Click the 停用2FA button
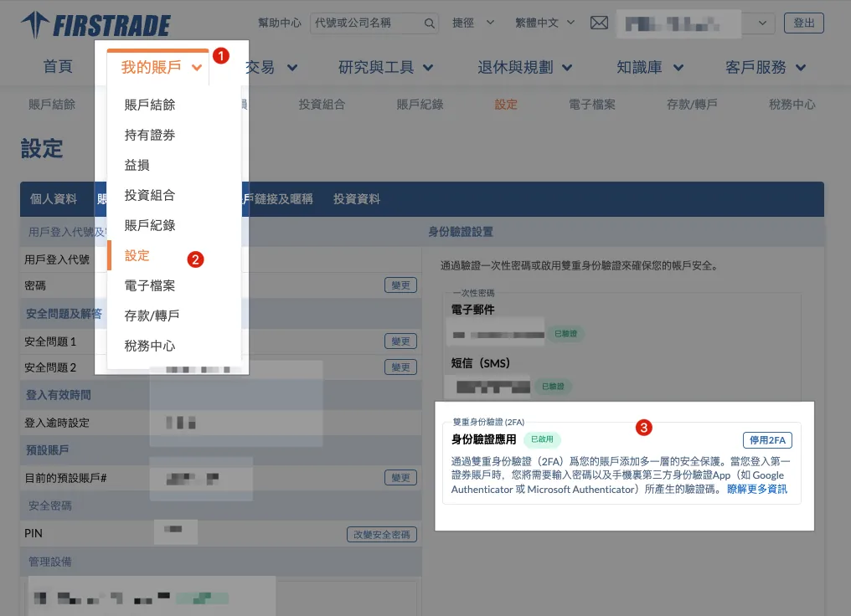Screen dimensions: 851x616 pyautogui.click(x=766, y=440)
